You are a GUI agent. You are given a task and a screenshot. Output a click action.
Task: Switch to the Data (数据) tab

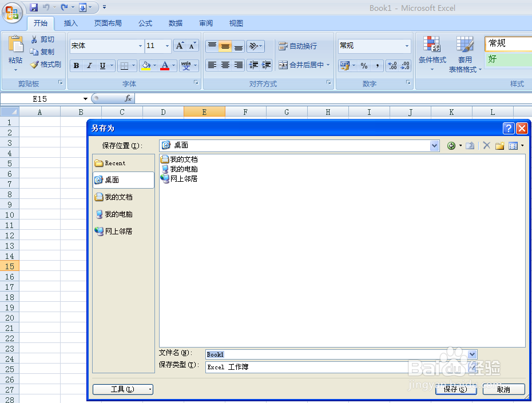pos(176,23)
